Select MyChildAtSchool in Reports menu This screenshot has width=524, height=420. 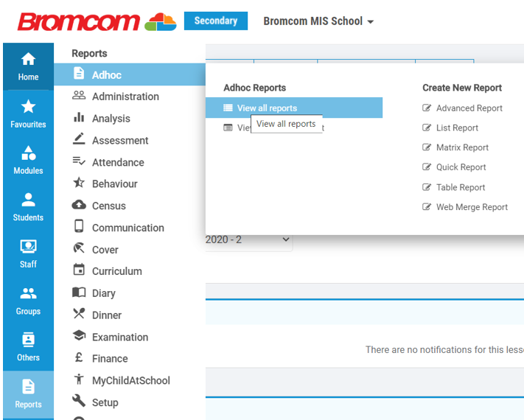click(x=130, y=380)
